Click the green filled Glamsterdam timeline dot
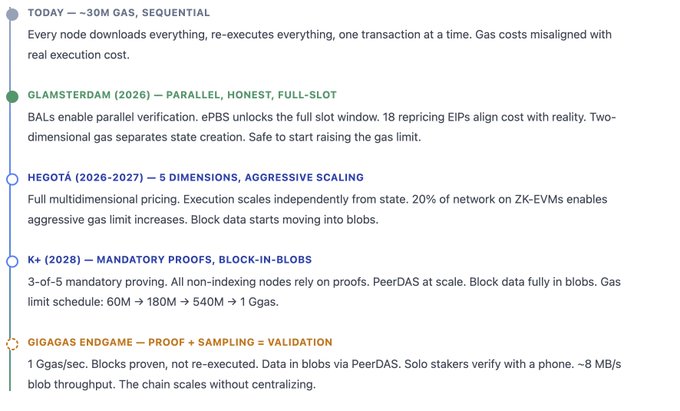The width and height of the screenshot is (680, 411). point(12,97)
